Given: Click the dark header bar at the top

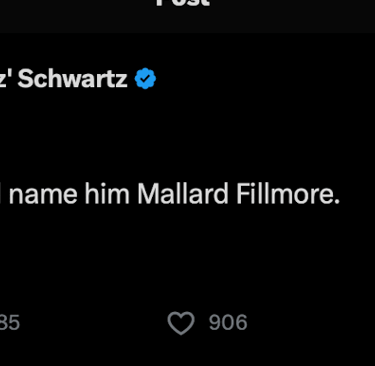Looking at the screenshot, I should point(187,16).
